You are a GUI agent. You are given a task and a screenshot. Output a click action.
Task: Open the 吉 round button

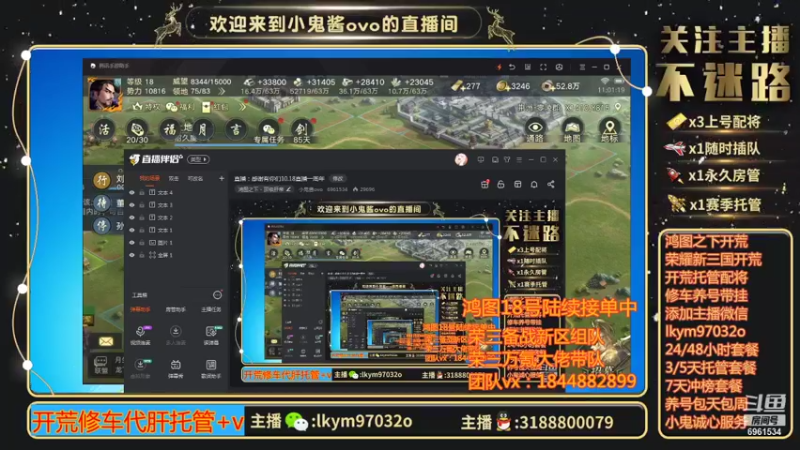click(235, 130)
